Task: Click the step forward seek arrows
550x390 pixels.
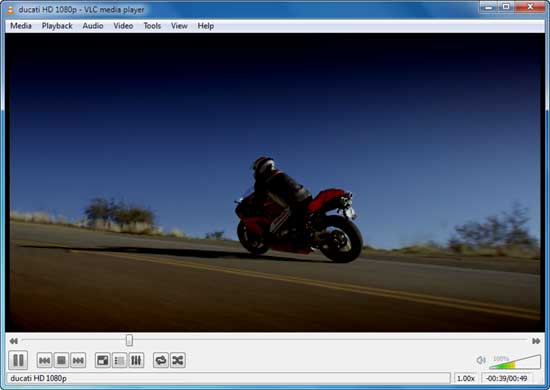Action: coord(536,341)
